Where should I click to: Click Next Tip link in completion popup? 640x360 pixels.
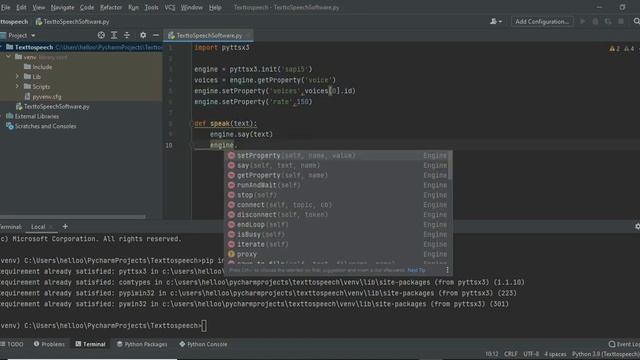pos(416,270)
